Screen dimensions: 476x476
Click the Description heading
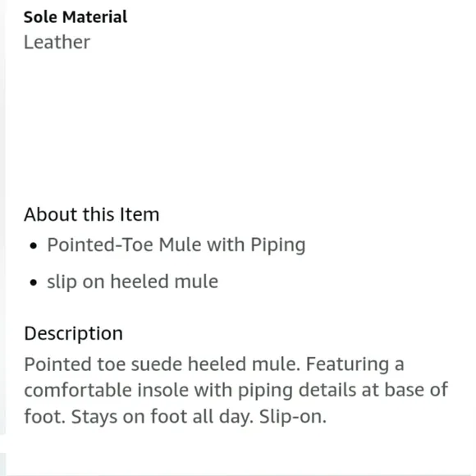pos(74,333)
